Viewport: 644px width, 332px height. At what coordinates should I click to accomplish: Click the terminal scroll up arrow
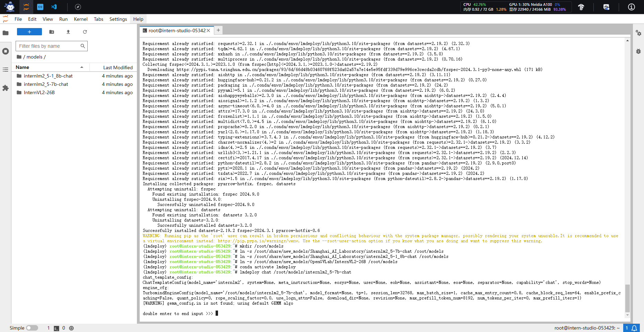(x=627, y=41)
